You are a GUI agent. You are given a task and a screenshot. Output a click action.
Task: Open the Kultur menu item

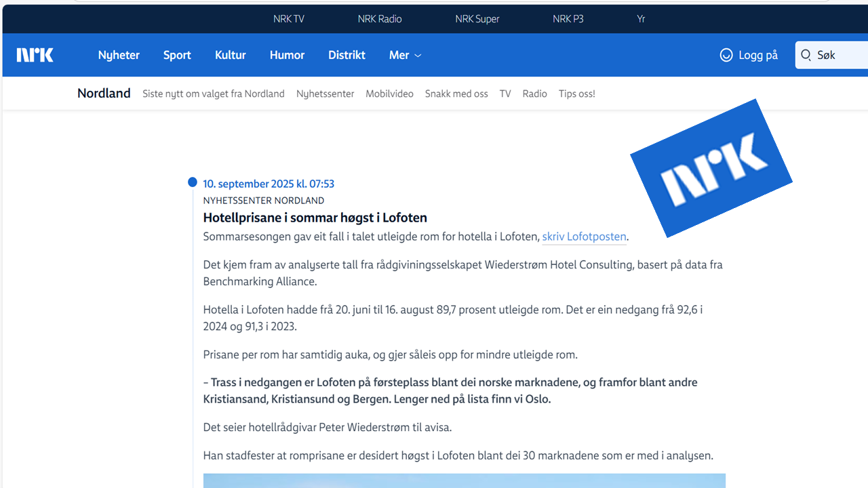pos(231,55)
